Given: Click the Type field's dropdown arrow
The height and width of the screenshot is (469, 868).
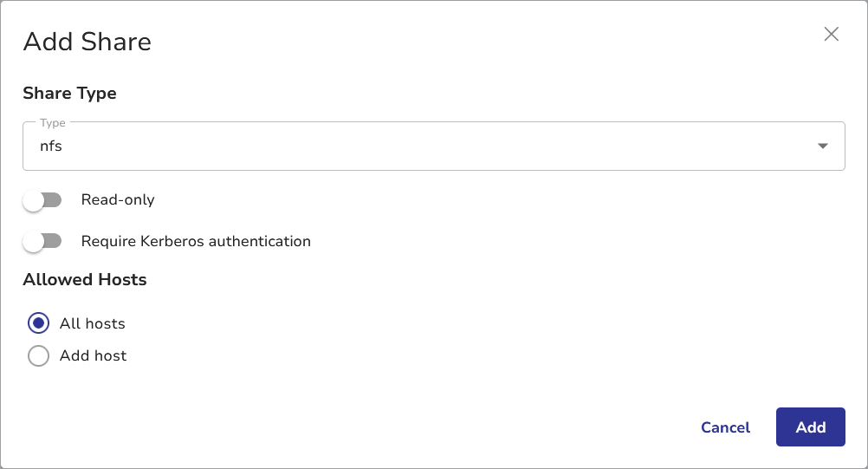Looking at the screenshot, I should click(x=823, y=147).
